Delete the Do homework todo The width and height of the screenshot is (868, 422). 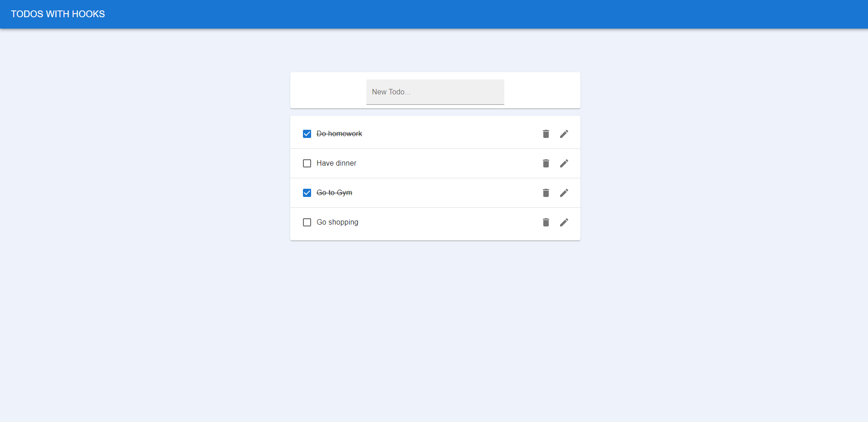pos(546,134)
